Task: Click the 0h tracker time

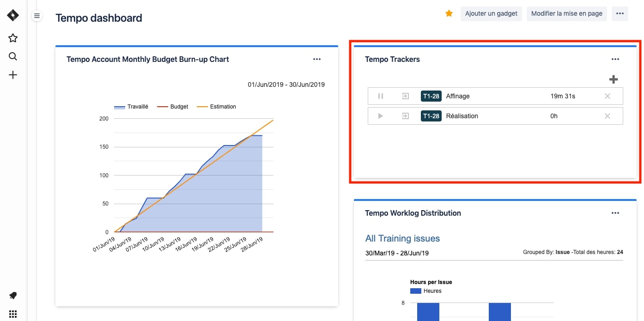Action: click(x=554, y=116)
